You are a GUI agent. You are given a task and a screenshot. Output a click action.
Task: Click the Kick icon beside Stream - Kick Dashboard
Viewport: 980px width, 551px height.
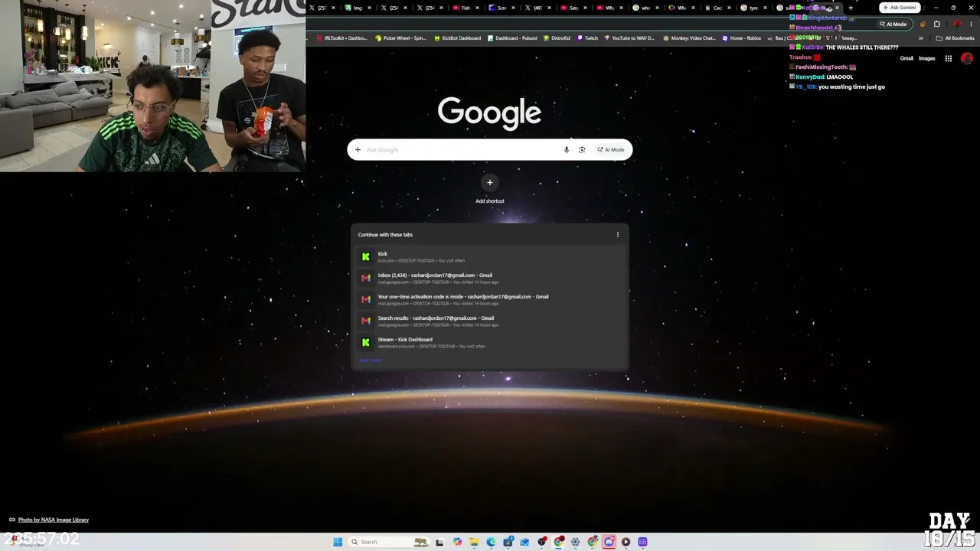366,343
